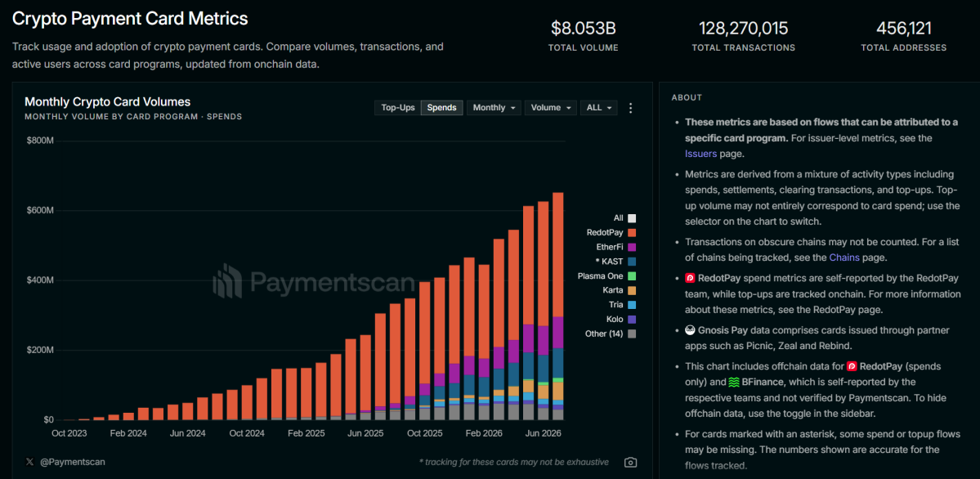Click the camera screenshot icon below chart

pyautogui.click(x=631, y=462)
